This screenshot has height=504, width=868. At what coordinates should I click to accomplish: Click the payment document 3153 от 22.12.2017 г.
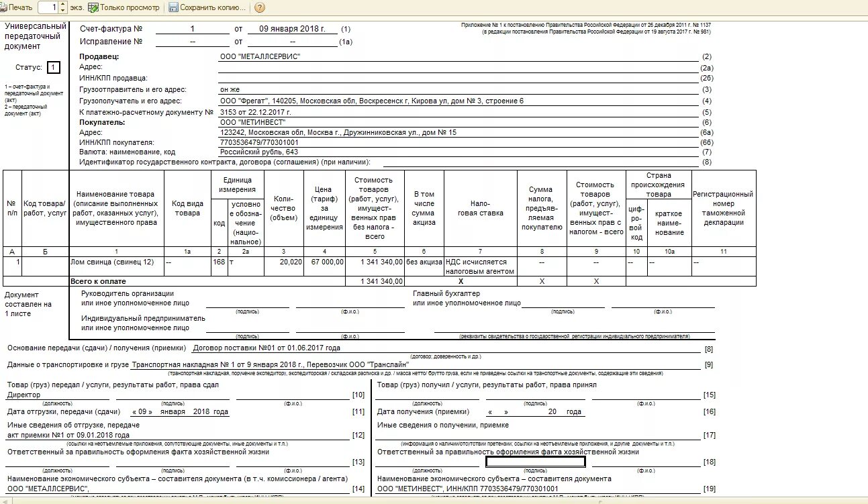click(x=255, y=112)
